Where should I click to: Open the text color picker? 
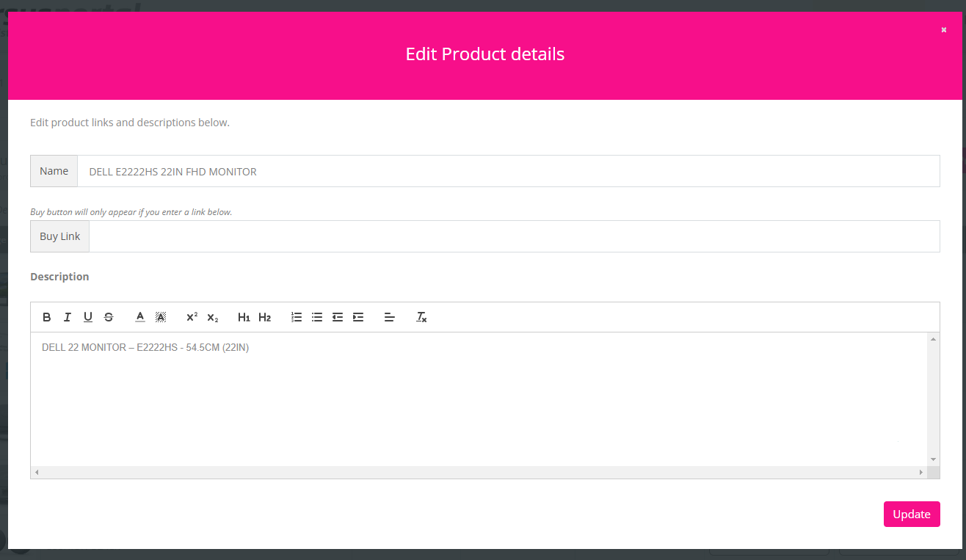click(140, 317)
